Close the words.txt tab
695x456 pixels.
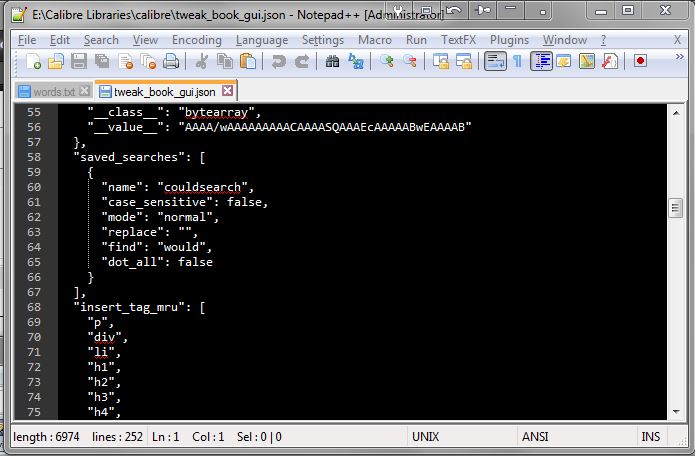click(84, 91)
